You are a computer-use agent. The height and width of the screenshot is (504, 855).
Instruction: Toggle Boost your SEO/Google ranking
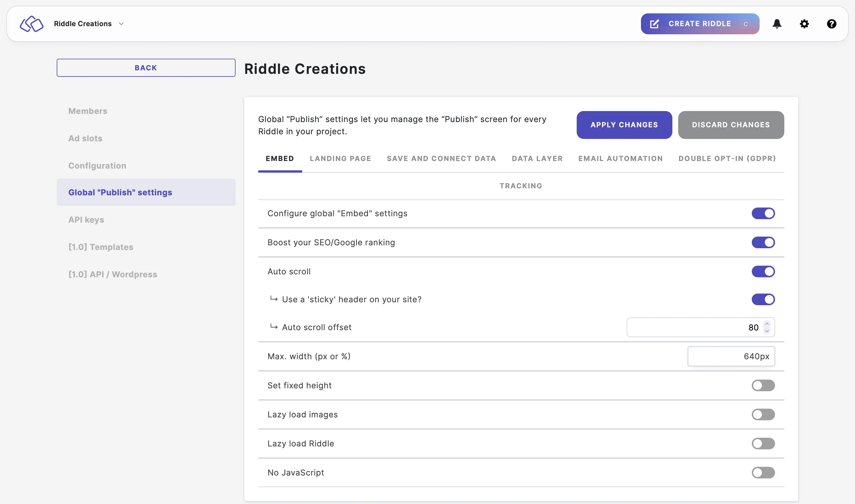click(x=763, y=242)
